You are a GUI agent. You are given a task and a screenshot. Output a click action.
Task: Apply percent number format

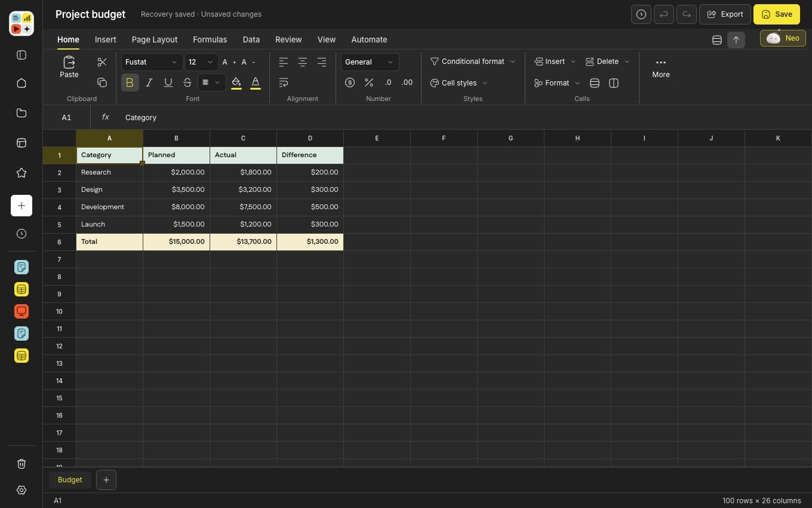point(369,82)
